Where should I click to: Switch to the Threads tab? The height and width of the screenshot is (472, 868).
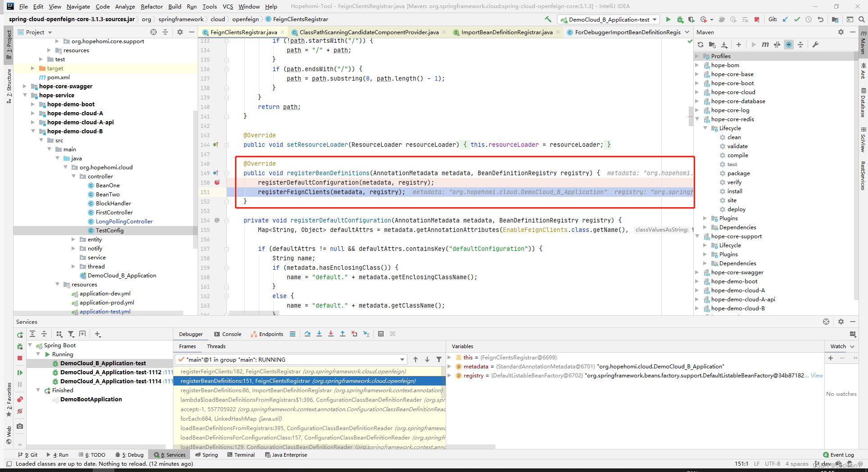216,346
